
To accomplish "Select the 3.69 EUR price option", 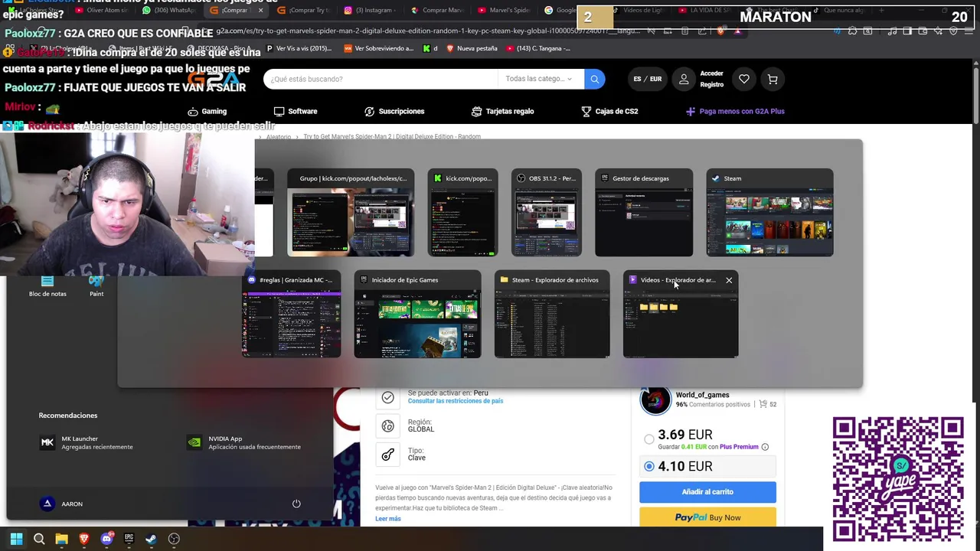I will click(649, 439).
